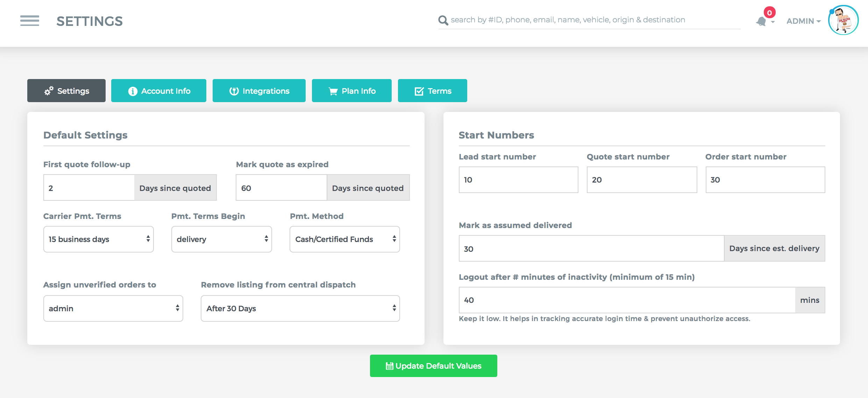This screenshot has height=398, width=868.
Task: Expand Remove listing from central dispatch dropdown
Action: 300,308
